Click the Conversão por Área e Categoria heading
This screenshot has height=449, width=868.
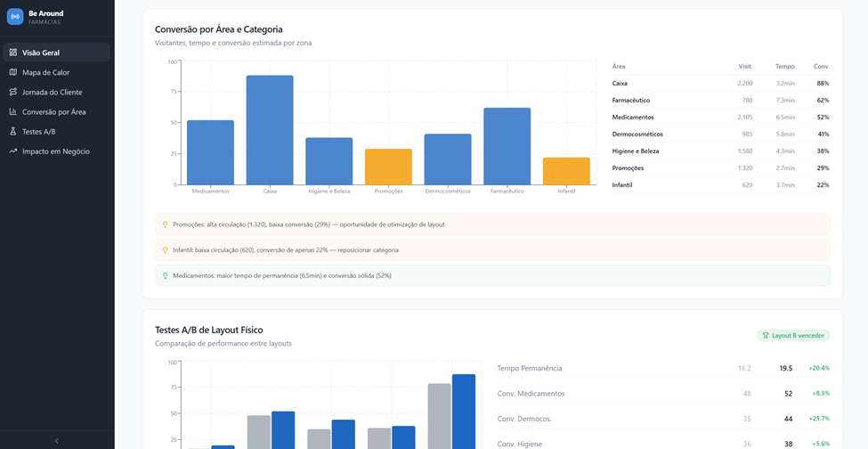click(x=219, y=29)
